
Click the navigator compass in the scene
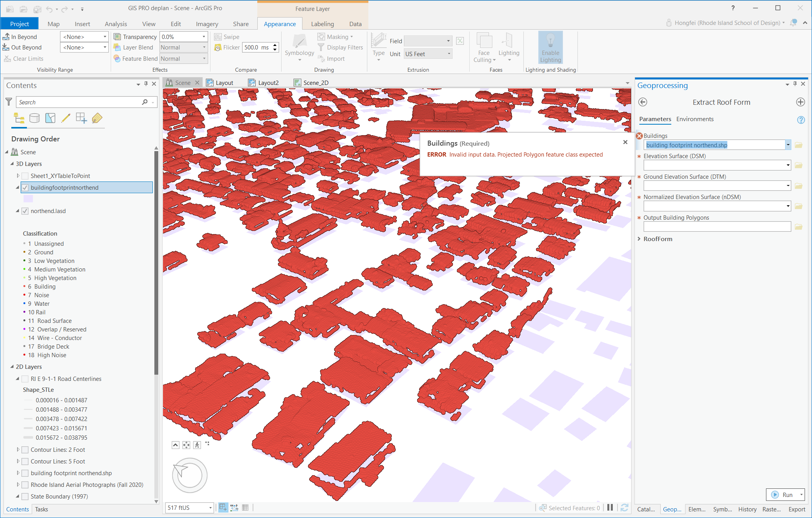click(190, 475)
